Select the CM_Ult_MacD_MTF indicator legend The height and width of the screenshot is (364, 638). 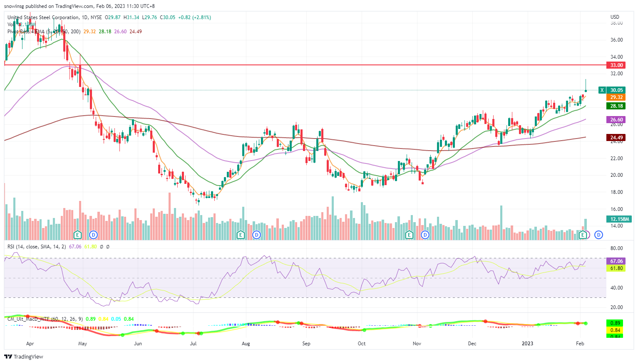pos(45,319)
